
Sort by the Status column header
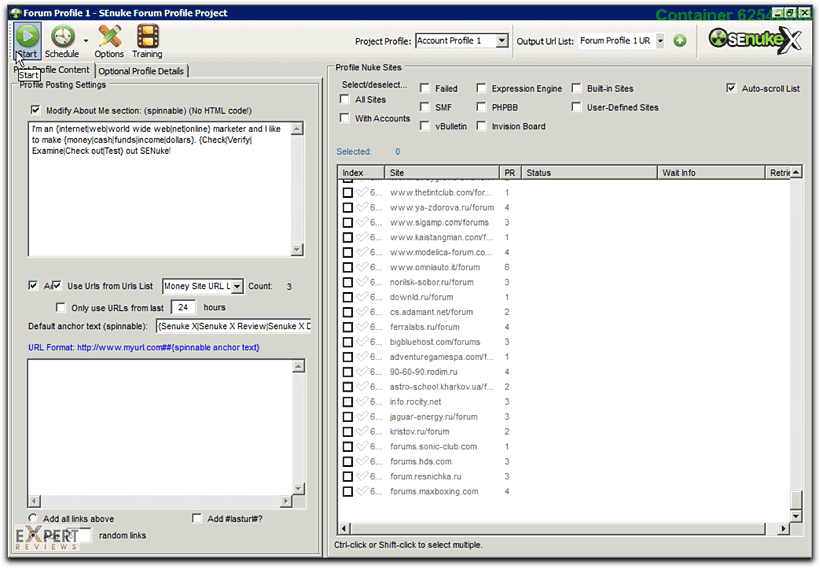click(589, 173)
